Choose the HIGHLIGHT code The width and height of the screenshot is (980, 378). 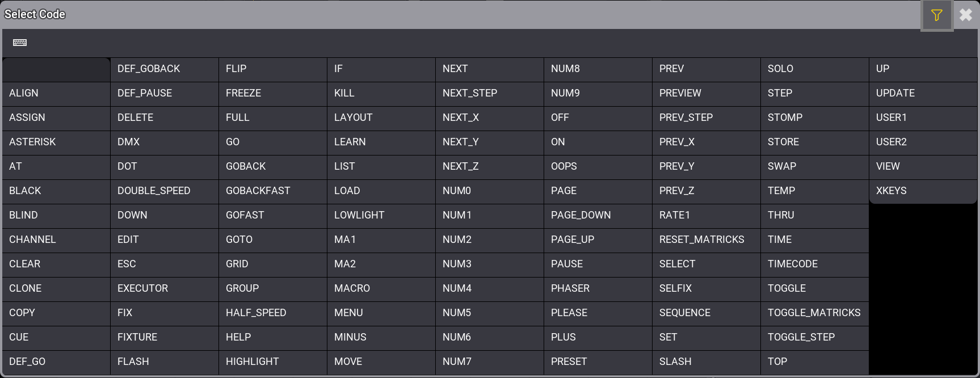point(272,362)
